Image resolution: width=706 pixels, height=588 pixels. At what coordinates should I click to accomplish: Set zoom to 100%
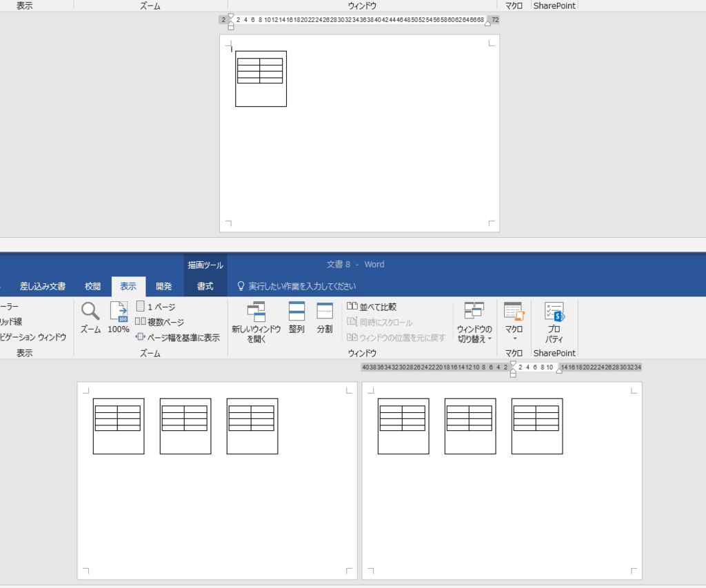[119, 317]
